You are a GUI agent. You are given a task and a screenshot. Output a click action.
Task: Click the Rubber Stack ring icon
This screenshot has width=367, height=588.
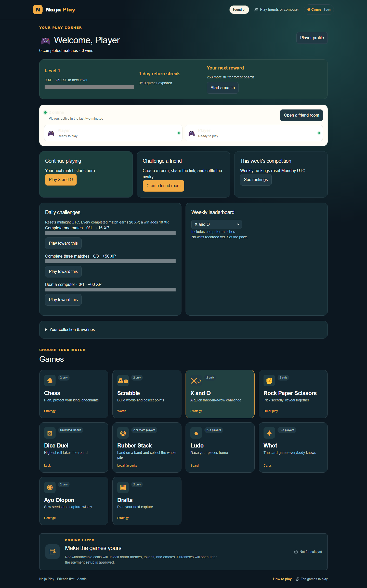click(x=123, y=433)
